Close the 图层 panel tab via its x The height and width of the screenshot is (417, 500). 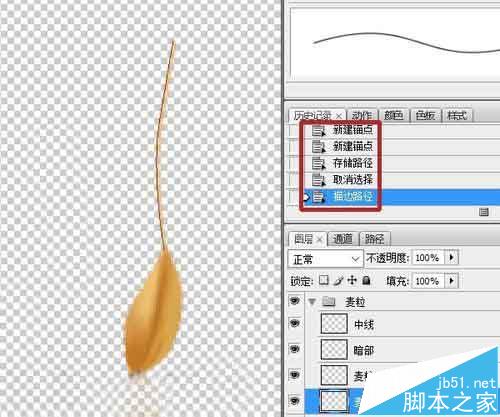319,239
